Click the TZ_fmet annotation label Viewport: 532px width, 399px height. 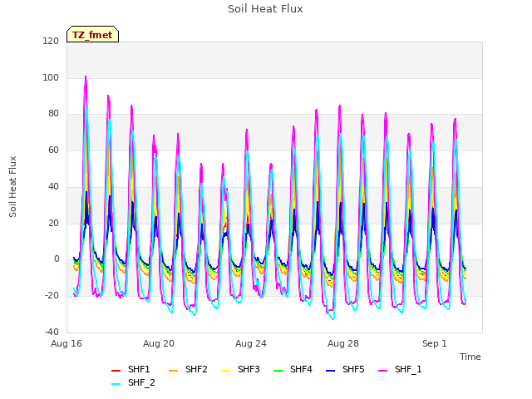pyautogui.click(x=92, y=35)
